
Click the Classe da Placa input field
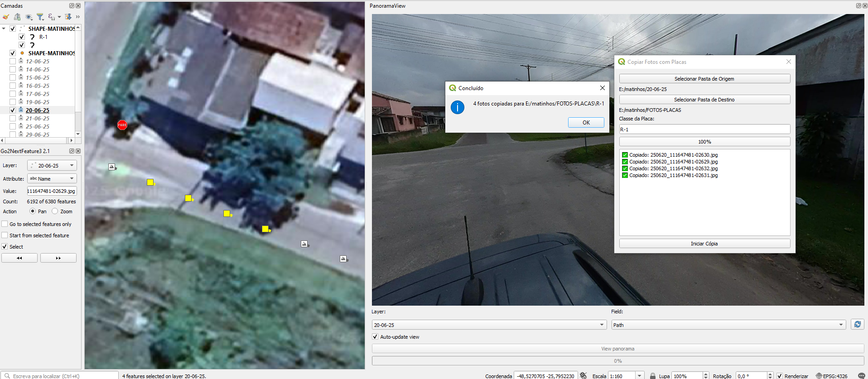point(704,130)
